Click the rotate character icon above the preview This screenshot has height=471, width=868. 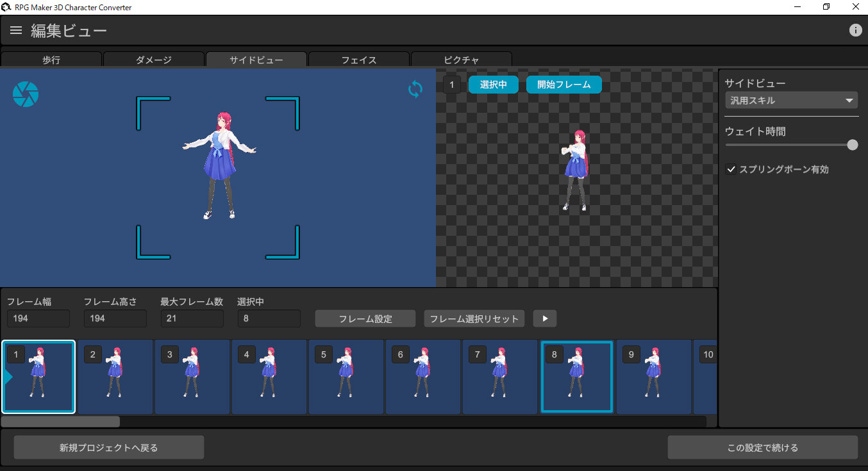point(415,89)
